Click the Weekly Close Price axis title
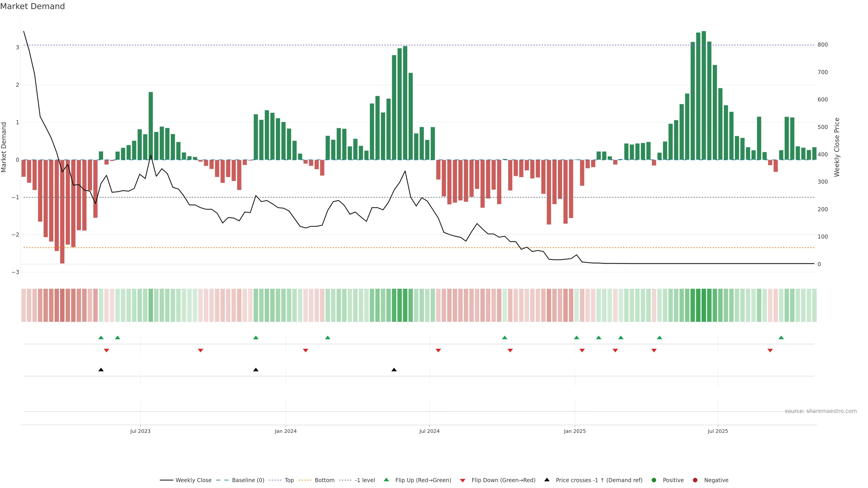868x488 pixels. [837, 147]
